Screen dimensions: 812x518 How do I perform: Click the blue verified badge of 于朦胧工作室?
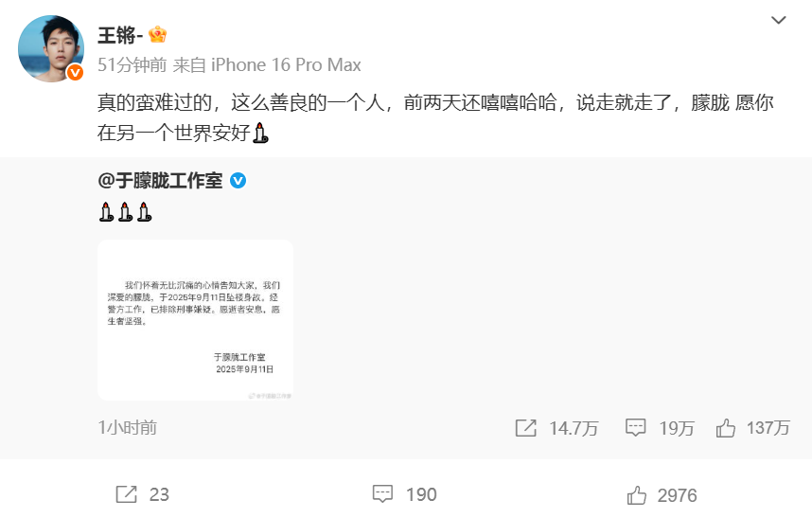tap(238, 181)
